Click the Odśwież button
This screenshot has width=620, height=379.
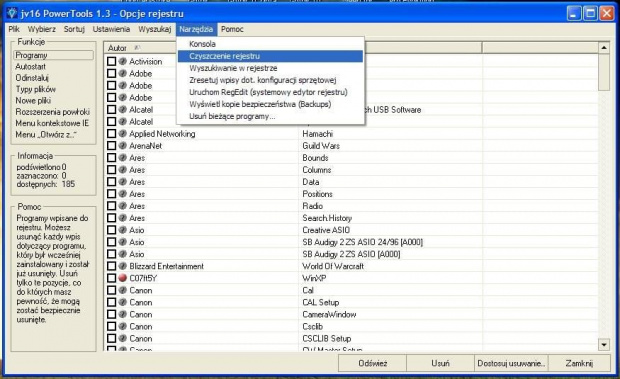pos(372,363)
